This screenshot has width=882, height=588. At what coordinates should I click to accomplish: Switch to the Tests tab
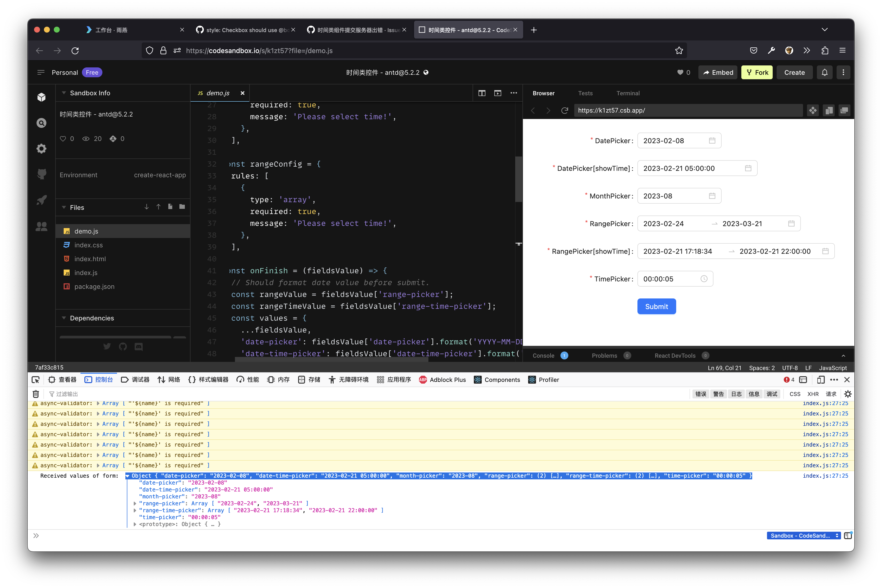[585, 93]
